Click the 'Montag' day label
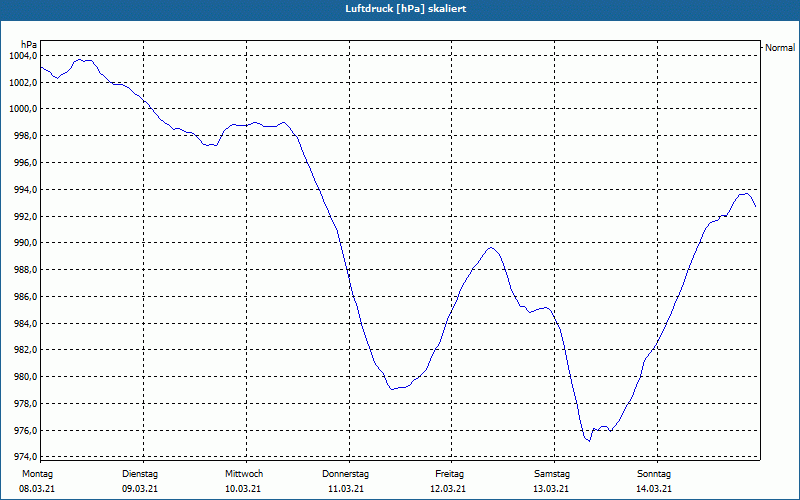 click(37, 474)
